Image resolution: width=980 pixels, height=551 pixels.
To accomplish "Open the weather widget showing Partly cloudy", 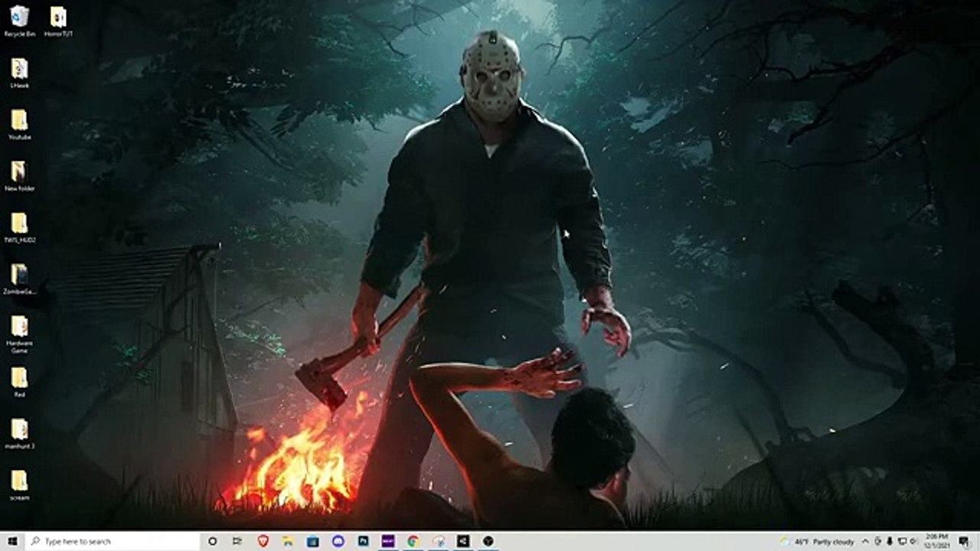I will pos(818,541).
